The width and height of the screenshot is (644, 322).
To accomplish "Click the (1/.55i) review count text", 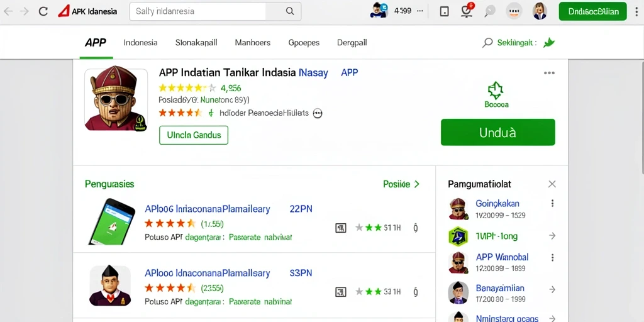I will 213,224.
